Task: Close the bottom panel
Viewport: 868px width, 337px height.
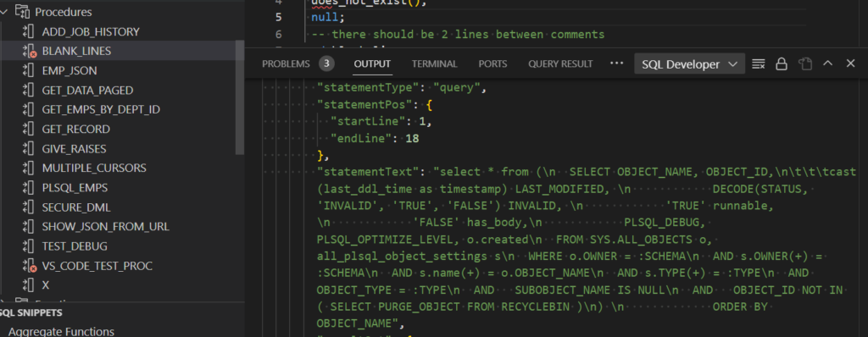Action: (851, 64)
